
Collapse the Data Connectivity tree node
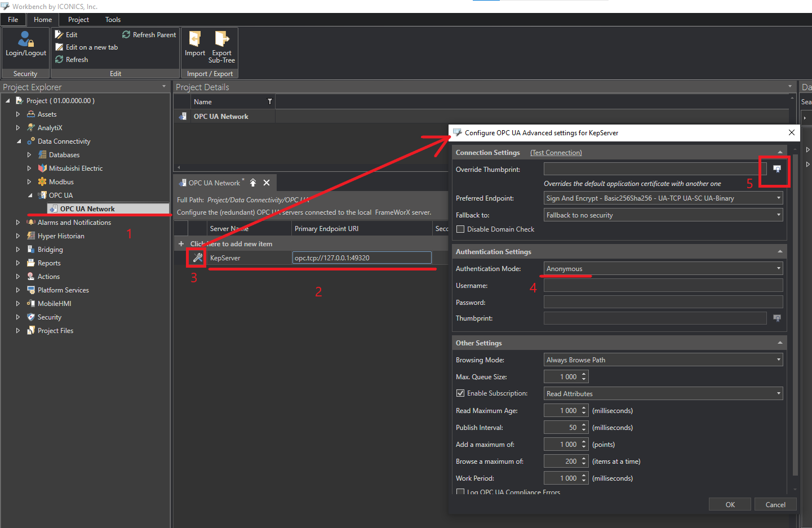18,141
